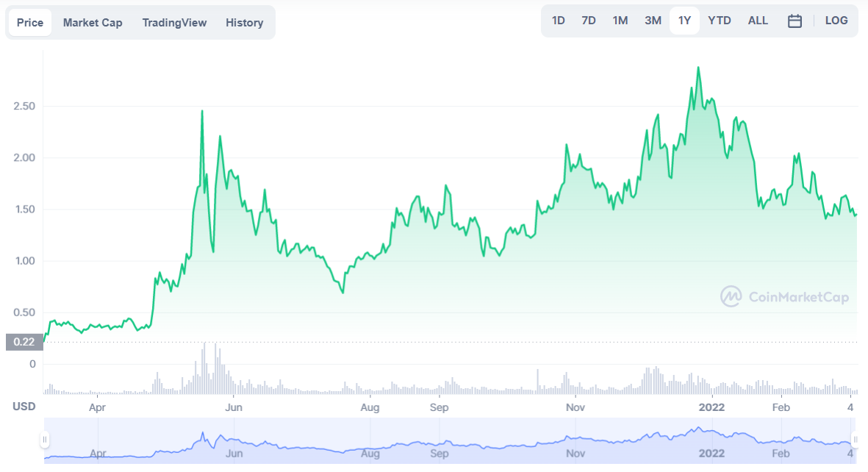
Task: Click the Feb label on the main x-axis
Action: 781,407
